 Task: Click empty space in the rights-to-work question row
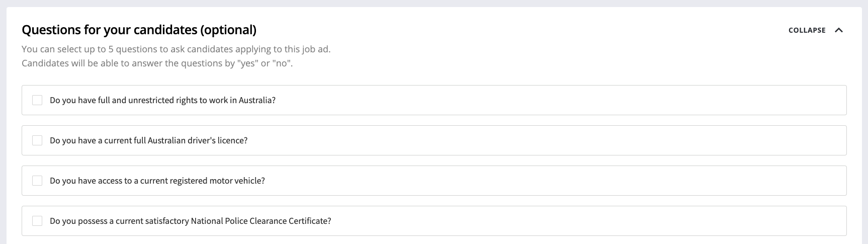pyautogui.click(x=553, y=100)
